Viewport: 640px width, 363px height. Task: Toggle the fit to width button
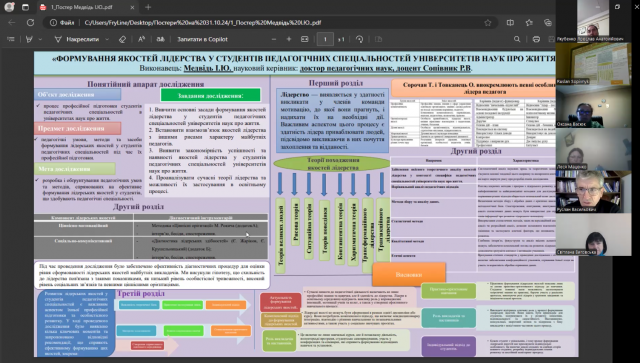point(304,39)
